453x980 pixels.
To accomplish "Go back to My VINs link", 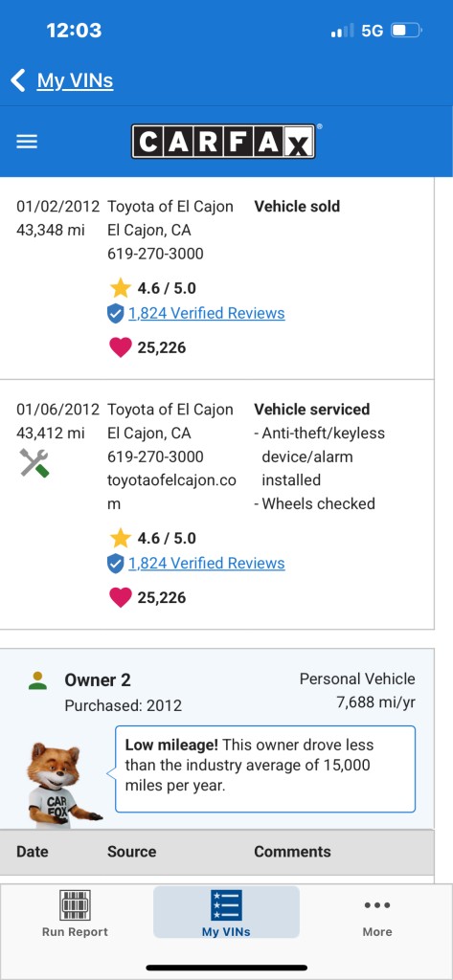I will [75, 80].
